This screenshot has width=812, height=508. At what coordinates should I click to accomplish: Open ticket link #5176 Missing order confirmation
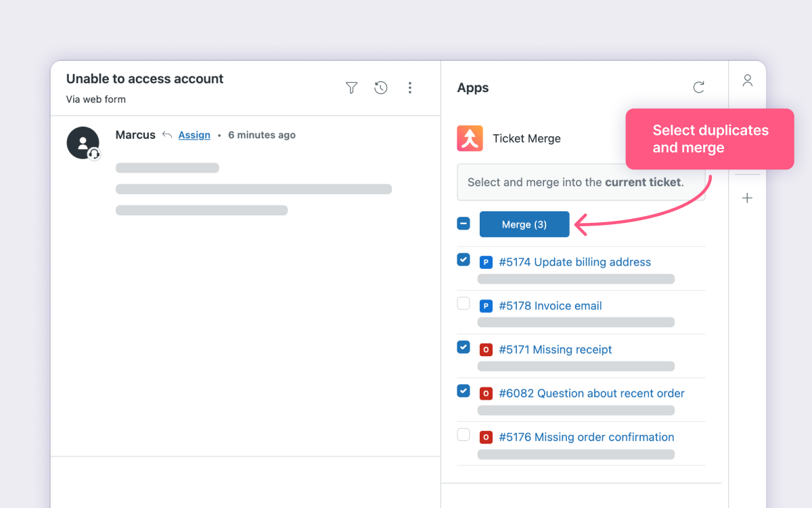pyautogui.click(x=586, y=437)
